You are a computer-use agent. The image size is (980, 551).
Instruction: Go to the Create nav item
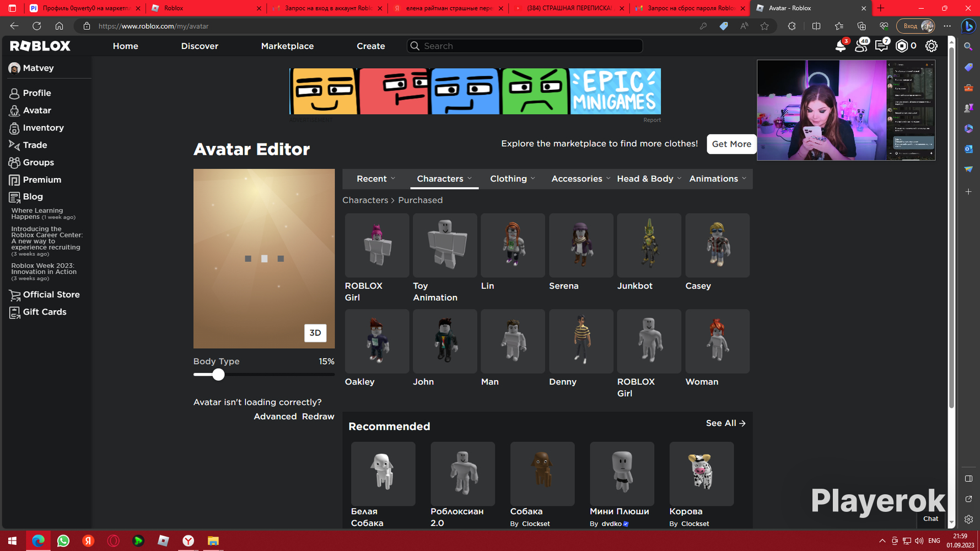tap(371, 46)
